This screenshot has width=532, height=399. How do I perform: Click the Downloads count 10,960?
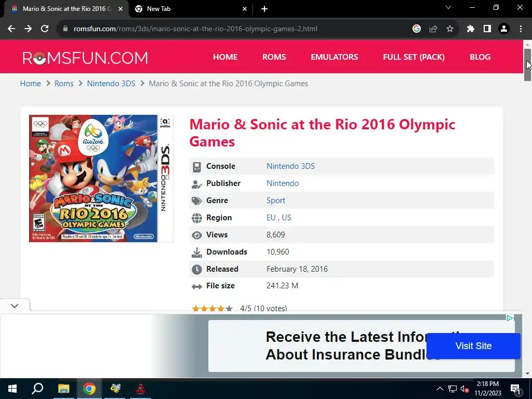[x=278, y=252]
